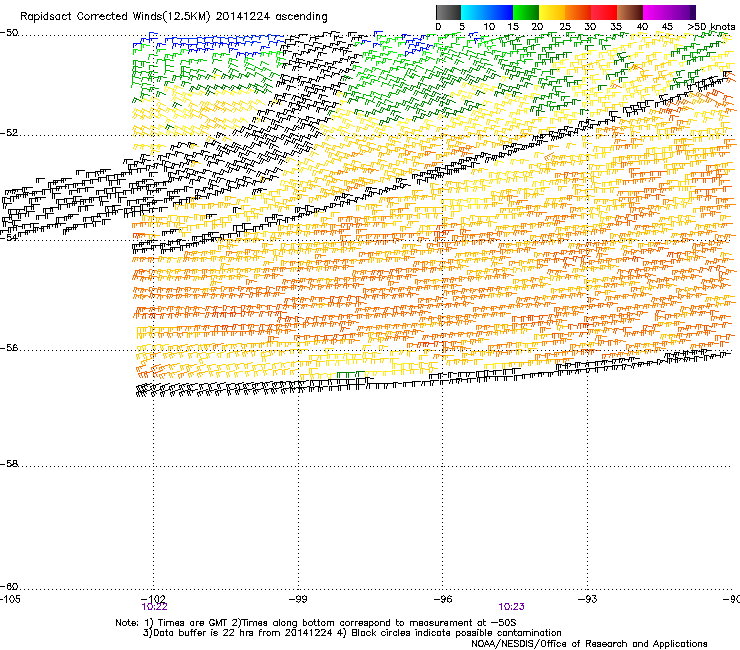Click the longitude label '-93'
Viewport: 740px width, 650px height.
(x=588, y=599)
